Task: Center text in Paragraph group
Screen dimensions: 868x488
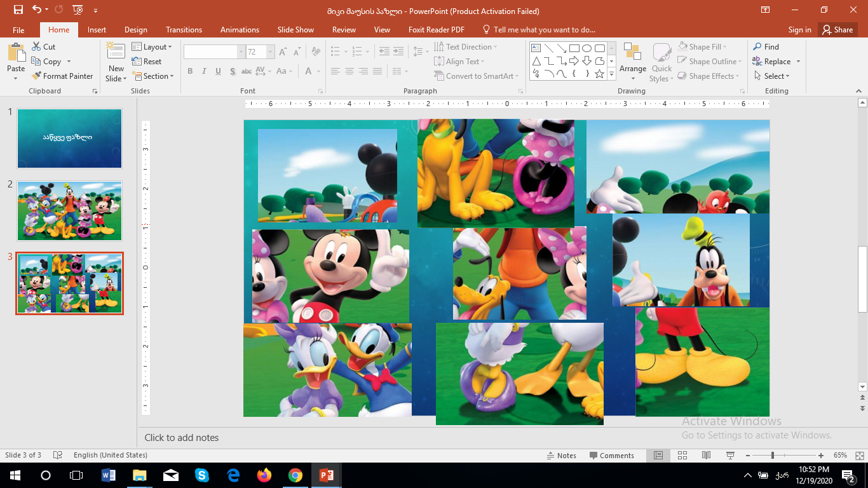Action: tap(349, 72)
